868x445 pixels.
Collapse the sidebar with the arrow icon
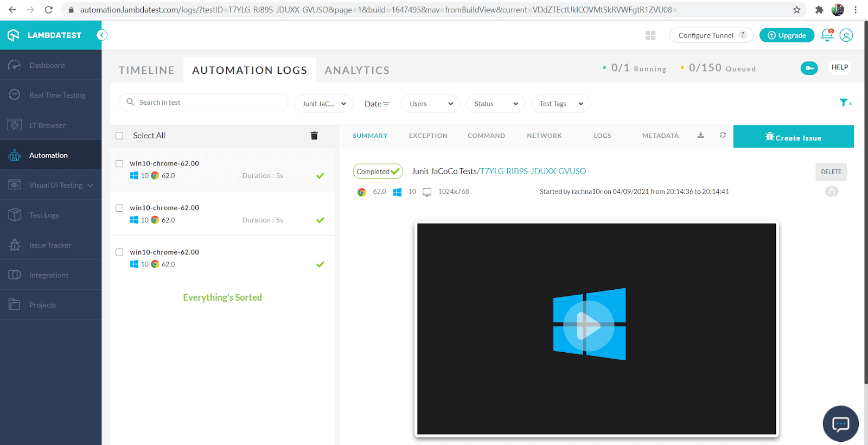(102, 35)
